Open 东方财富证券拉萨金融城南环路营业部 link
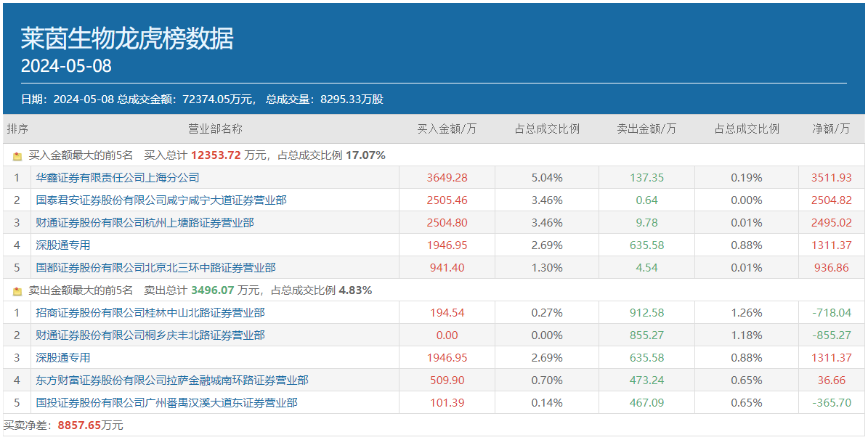Viewport: 868px width, 440px height. (x=172, y=380)
